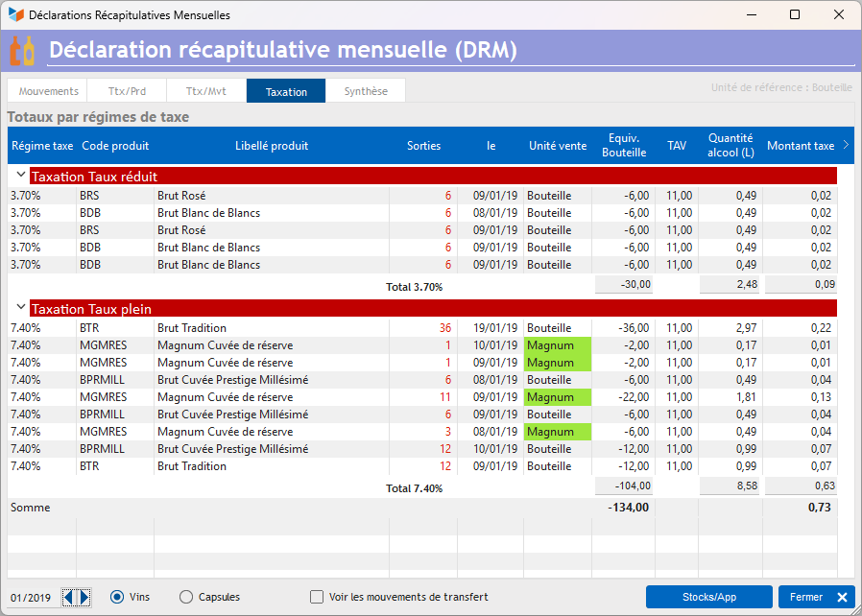Sort by Montant taxe column header
Image resolution: width=862 pixels, height=616 pixels.
tap(801, 146)
